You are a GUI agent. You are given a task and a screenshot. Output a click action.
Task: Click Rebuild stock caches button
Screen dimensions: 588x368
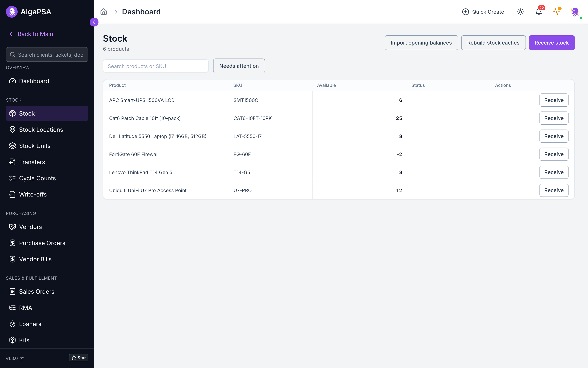[493, 43]
